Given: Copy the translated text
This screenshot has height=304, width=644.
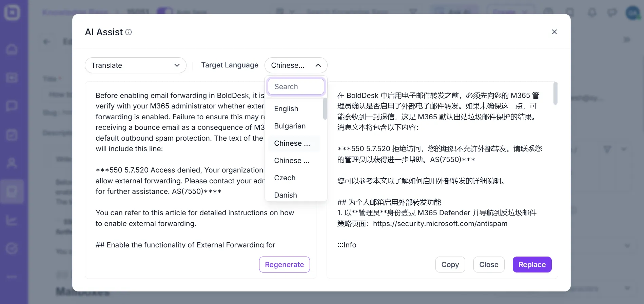Looking at the screenshot, I should [x=450, y=265].
